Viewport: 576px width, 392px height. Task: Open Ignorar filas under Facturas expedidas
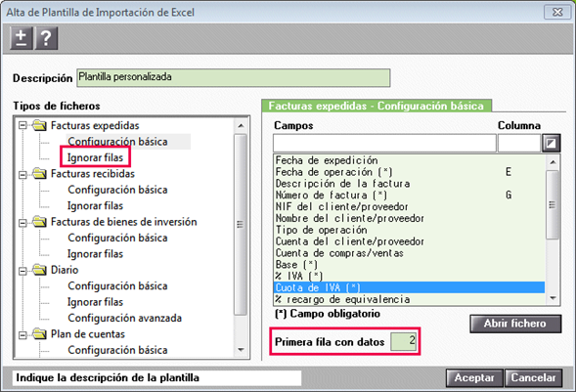95,157
